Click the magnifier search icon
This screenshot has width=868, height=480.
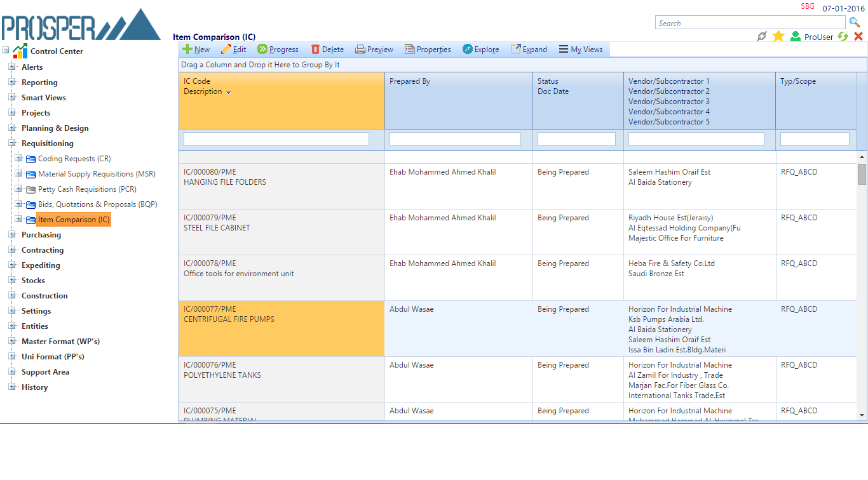click(855, 23)
